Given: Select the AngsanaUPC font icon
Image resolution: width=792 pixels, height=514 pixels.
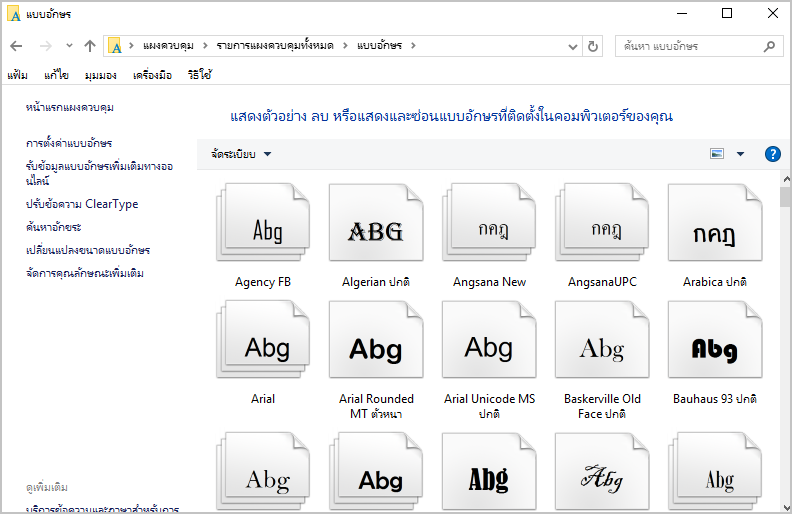Looking at the screenshot, I should (x=602, y=222).
